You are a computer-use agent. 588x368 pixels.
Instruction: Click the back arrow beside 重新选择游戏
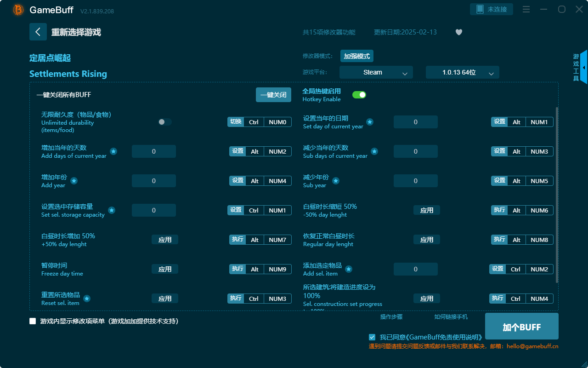point(38,31)
